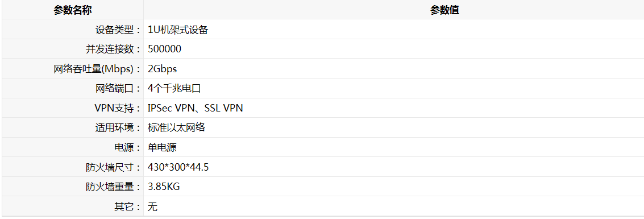The image size is (644, 219).
Task: Click the 无 value in 其它 row
Action: pyautogui.click(x=152, y=206)
